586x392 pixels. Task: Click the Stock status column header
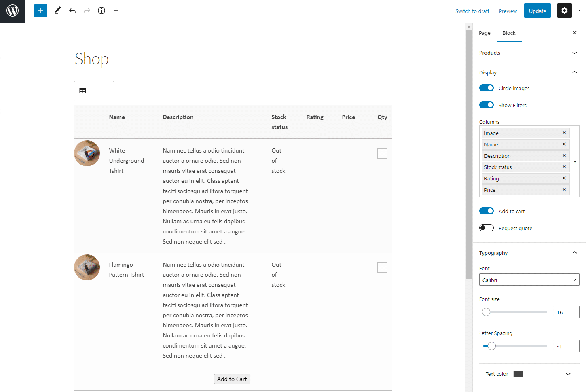tap(279, 122)
